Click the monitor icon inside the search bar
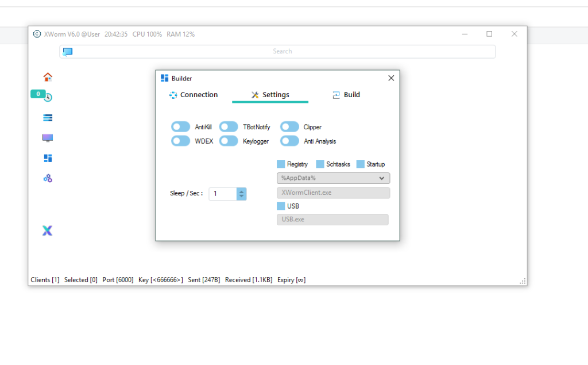The width and height of the screenshot is (588, 365). (x=67, y=51)
